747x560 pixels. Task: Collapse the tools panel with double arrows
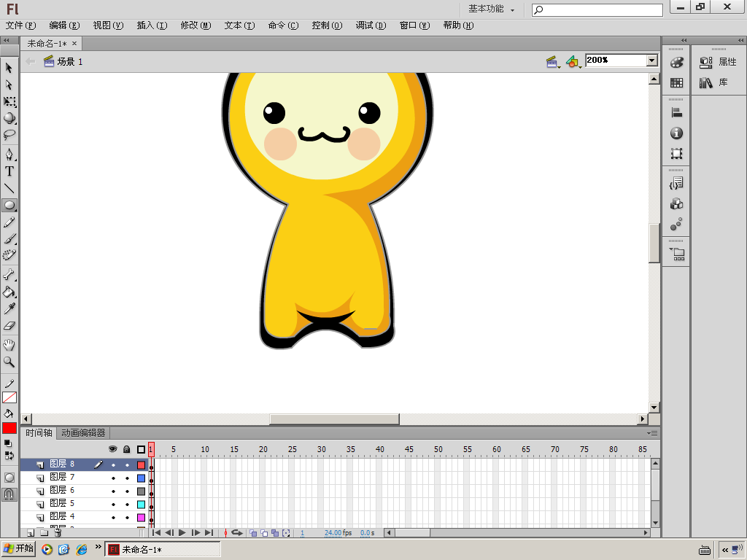pyautogui.click(x=7, y=41)
